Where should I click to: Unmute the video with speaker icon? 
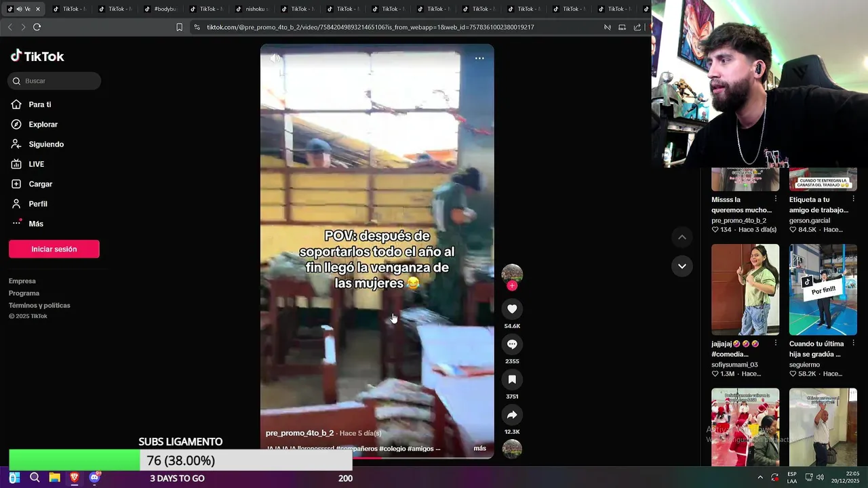click(275, 58)
